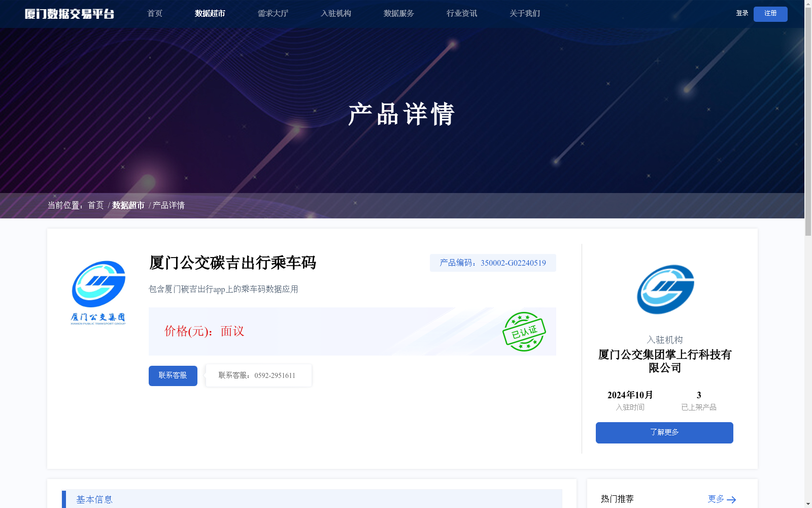The width and height of the screenshot is (812, 508).
Task: Click the 基本信息 section header
Action: (x=312, y=499)
